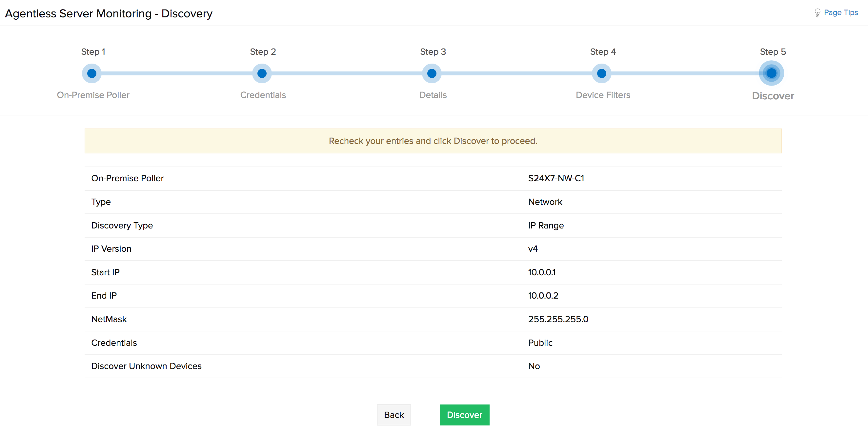The width and height of the screenshot is (868, 433).
Task: Click the Step 1 circle marker
Action: tap(91, 73)
